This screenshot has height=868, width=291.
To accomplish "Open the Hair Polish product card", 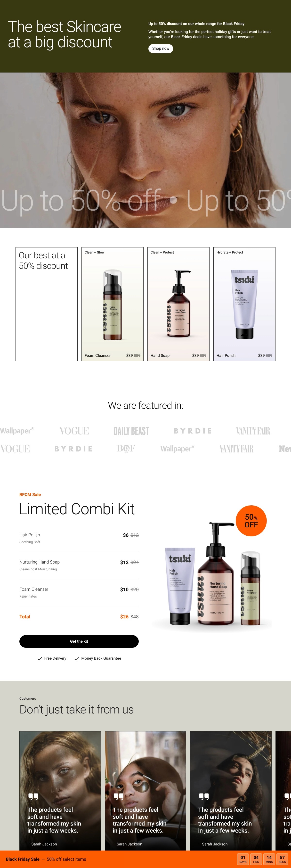I will click(x=244, y=304).
